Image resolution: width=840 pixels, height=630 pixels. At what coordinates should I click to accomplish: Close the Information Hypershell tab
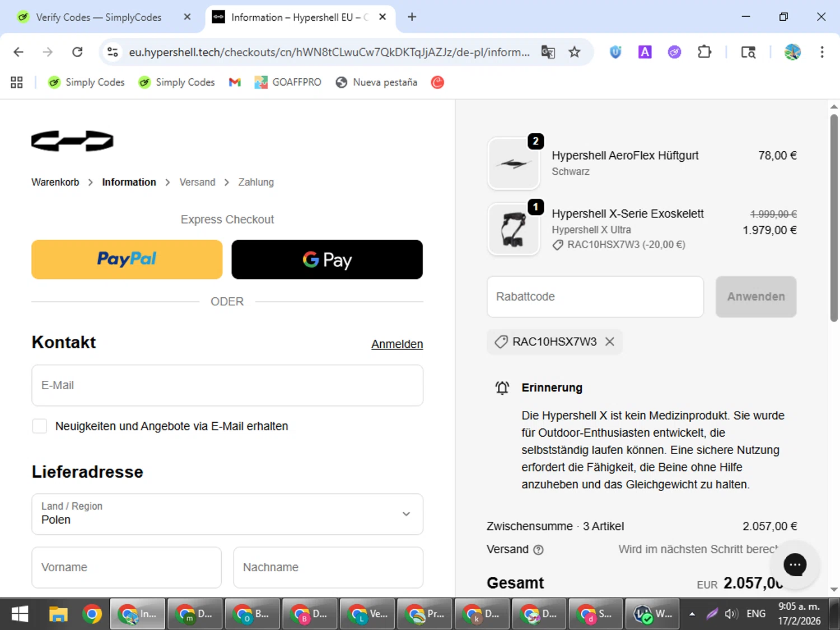coord(382,17)
